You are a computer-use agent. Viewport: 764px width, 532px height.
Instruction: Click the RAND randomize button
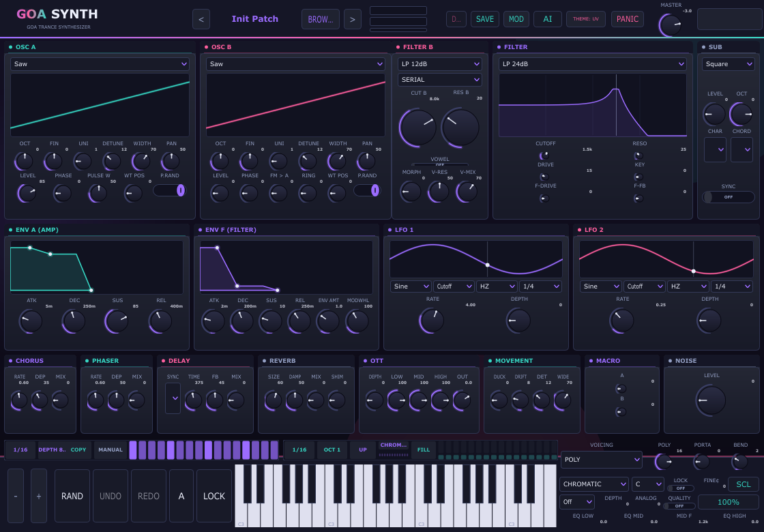[x=72, y=496]
